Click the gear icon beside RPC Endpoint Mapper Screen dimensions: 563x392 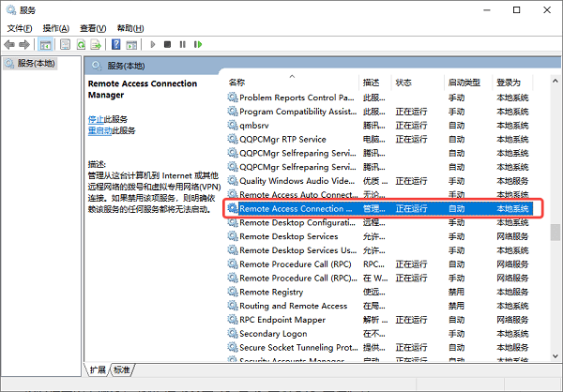(x=233, y=319)
